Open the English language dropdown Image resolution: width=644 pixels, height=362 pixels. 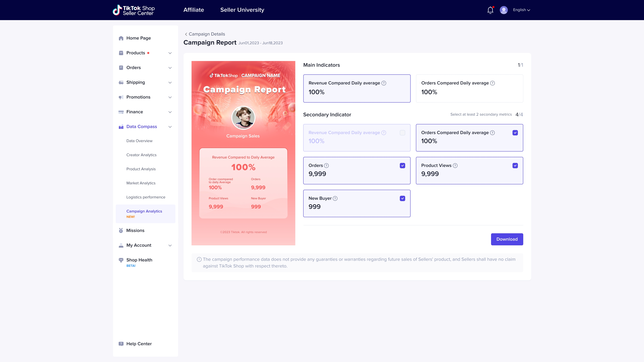pos(521,10)
